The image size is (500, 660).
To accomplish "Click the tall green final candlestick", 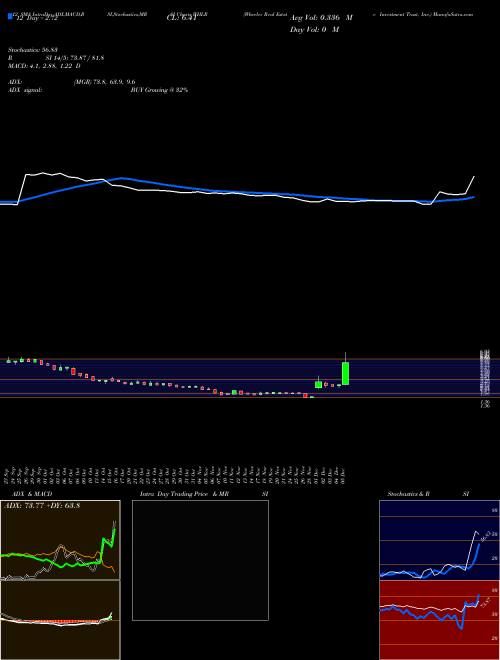I will (346, 373).
